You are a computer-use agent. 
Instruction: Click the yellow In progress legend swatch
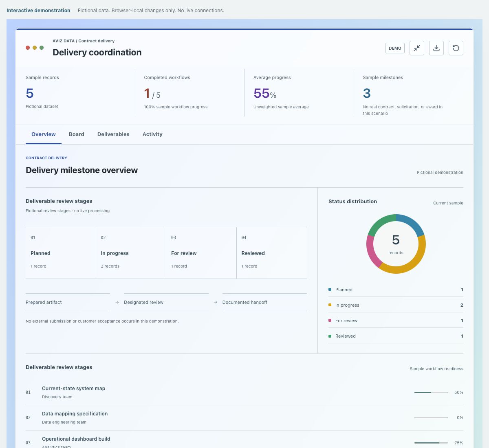(330, 305)
